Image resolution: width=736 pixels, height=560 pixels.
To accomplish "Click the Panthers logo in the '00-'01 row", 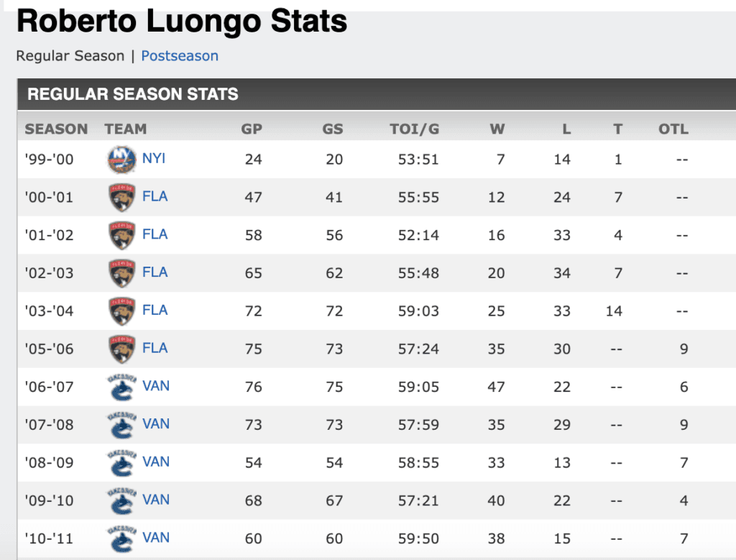I will click(x=121, y=197).
